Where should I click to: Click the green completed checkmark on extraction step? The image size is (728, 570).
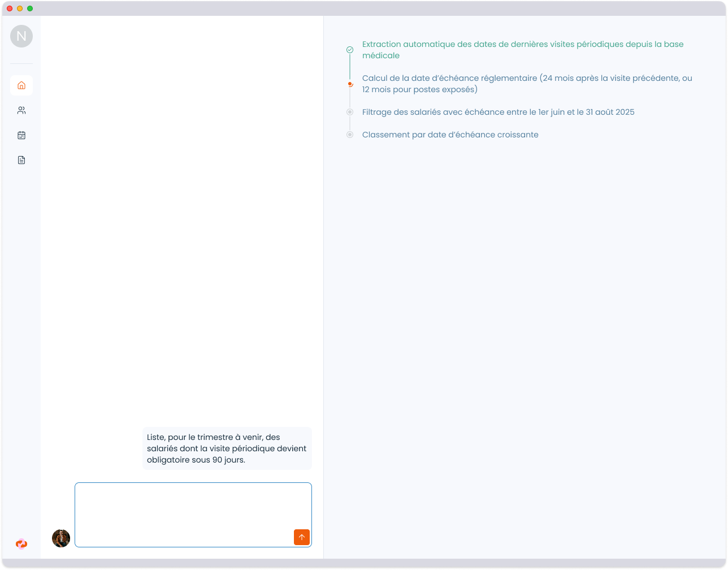[350, 50]
